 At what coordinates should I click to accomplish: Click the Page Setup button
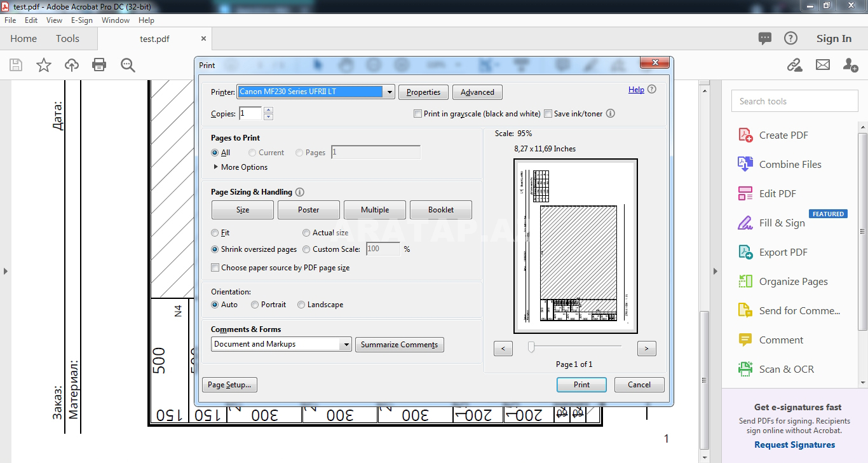pos(229,385)
